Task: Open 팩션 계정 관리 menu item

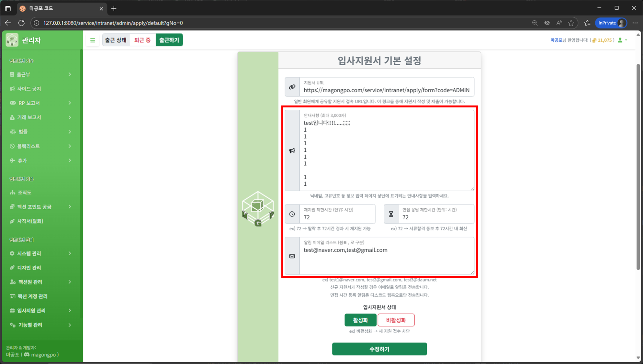Action: (x=41, y=296)
